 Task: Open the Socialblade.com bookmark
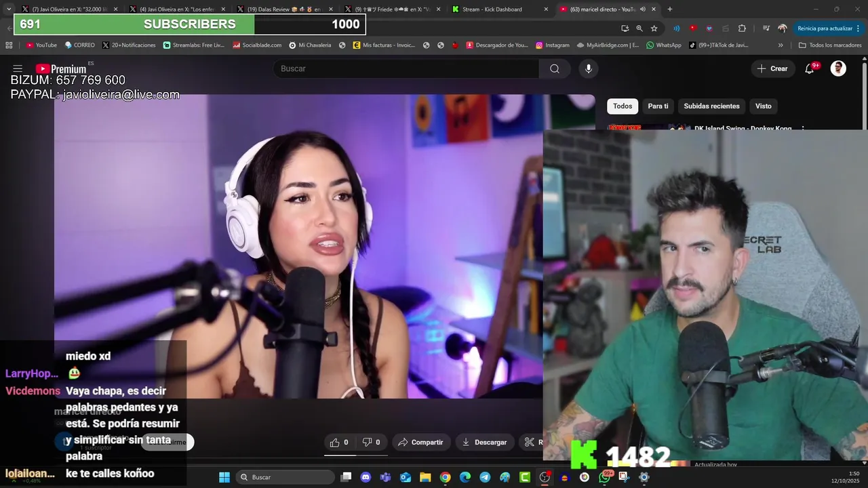(257, 45)
